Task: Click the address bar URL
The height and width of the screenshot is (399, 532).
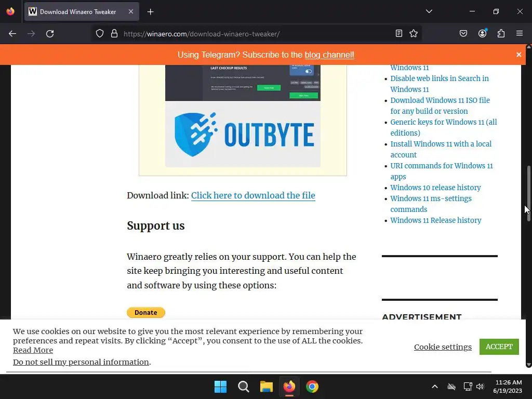Action: 202,34
